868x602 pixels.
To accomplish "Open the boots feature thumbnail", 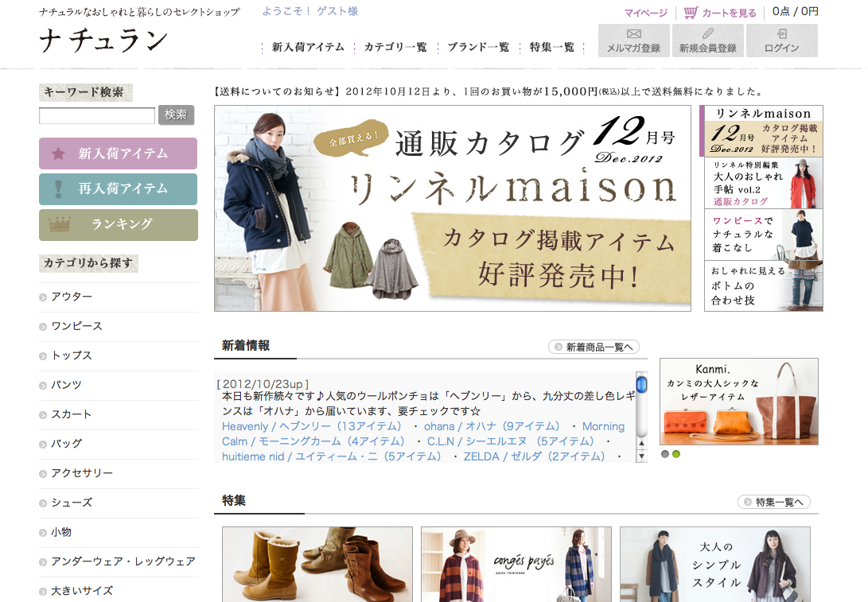I will coord(317,565).
